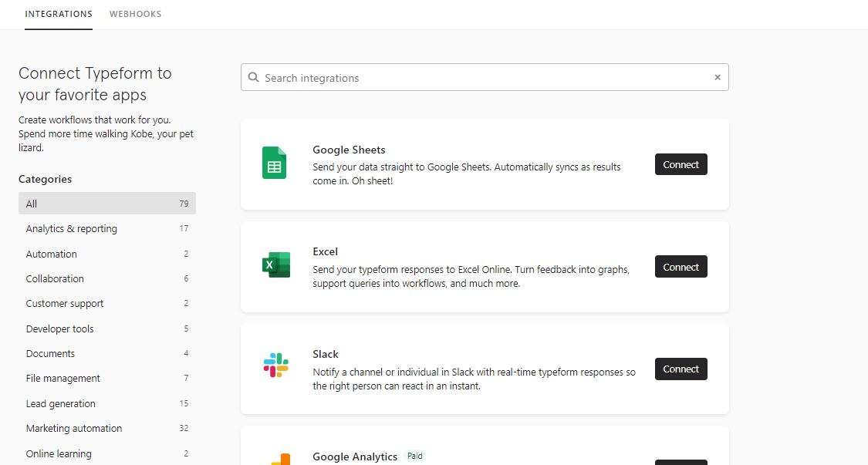Select the Documents category
The image size is (868, 465).
pyautogui.click(x=106, y=353)
